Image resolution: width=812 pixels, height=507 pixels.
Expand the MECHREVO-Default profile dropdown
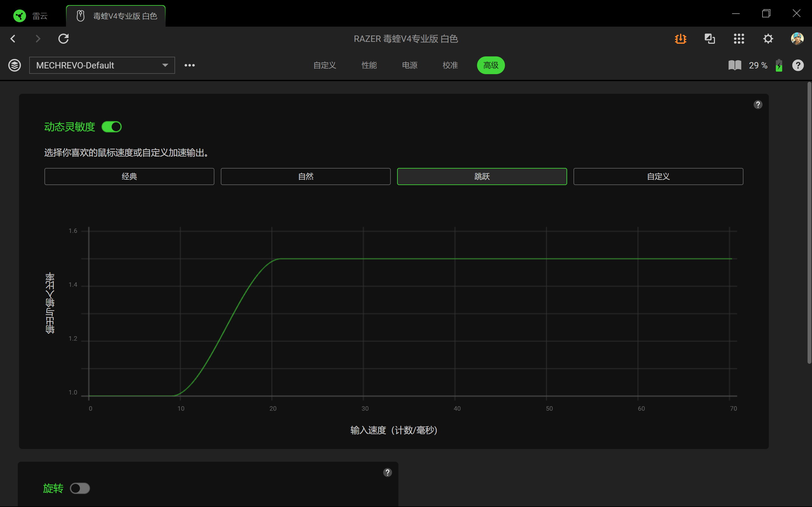pos(102,65)
